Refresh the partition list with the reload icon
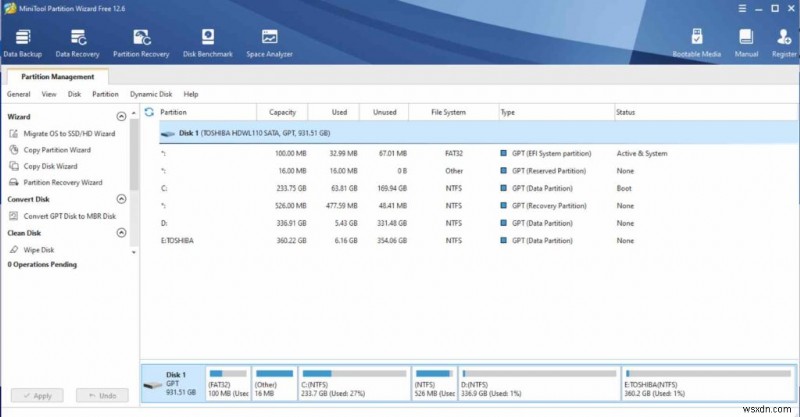 pos(150,113)
